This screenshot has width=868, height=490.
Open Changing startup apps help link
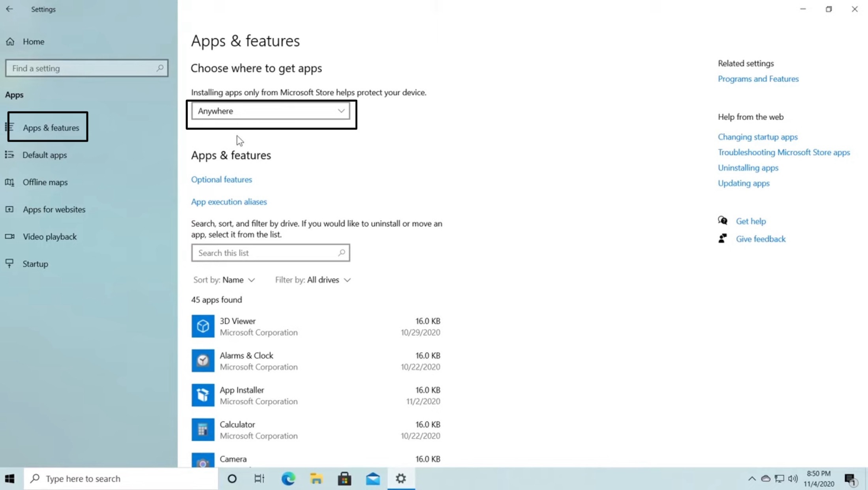pyautogui.click(x=757, y=137)
